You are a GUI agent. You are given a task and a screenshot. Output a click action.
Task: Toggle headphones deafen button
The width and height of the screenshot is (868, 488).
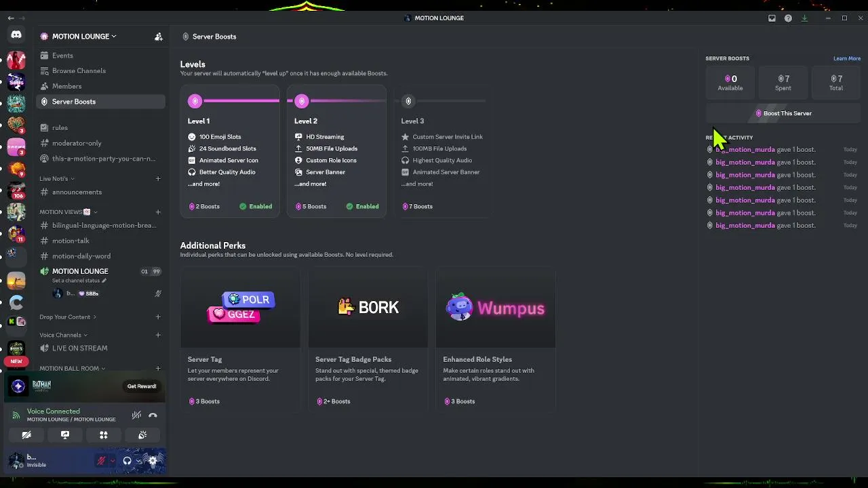click(127, 461)
